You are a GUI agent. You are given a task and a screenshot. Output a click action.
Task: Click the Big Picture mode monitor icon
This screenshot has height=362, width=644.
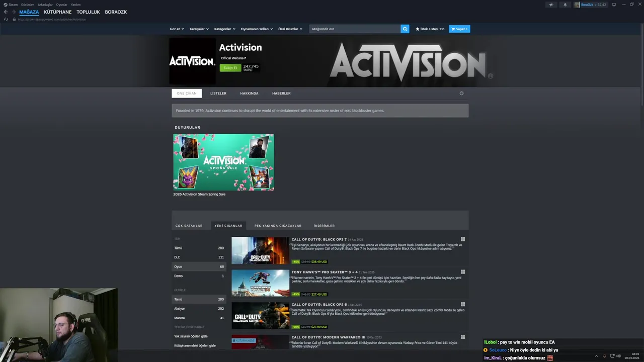pyautogui.click(x=614, y=5)
